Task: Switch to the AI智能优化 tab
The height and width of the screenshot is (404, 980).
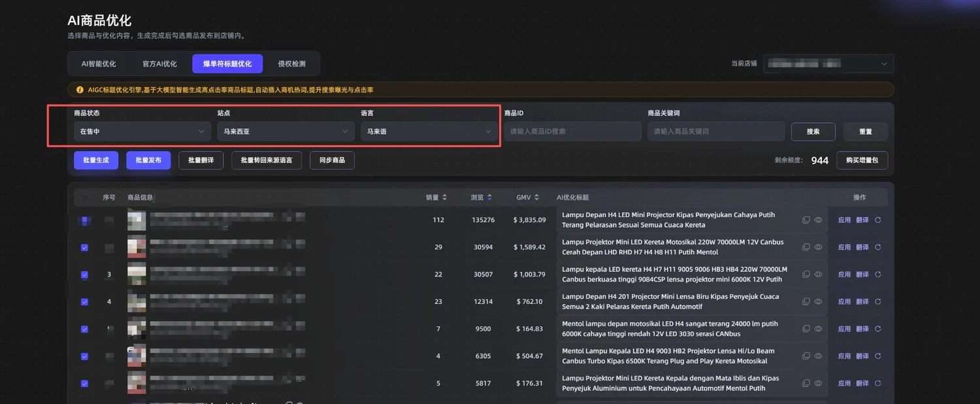Action: pos(99,63)
